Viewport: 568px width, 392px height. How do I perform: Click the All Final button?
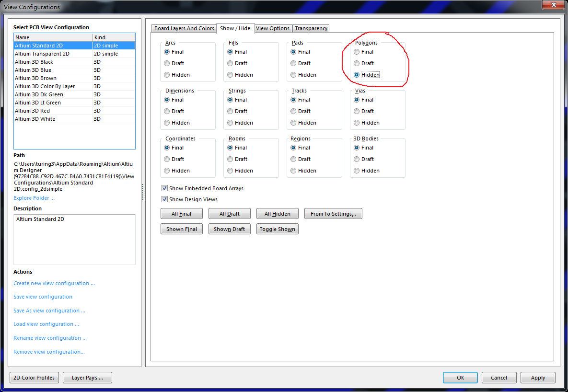pyautogui.click(x=182, y=214)
